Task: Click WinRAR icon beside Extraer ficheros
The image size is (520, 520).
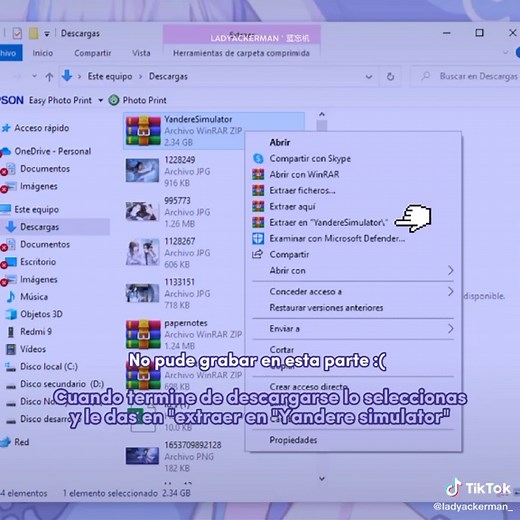Action: [x=258, y=190]
